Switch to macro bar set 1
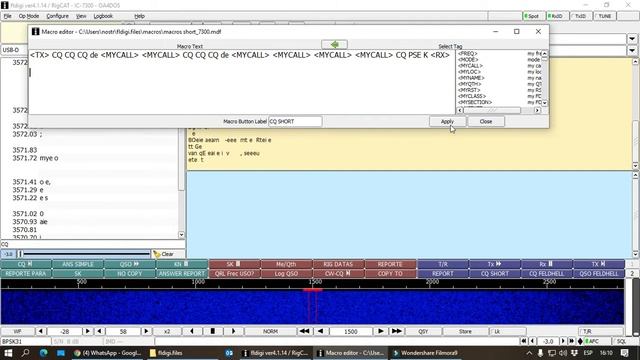The height and width of the screenshot is (360, 640). coord(632,264)
